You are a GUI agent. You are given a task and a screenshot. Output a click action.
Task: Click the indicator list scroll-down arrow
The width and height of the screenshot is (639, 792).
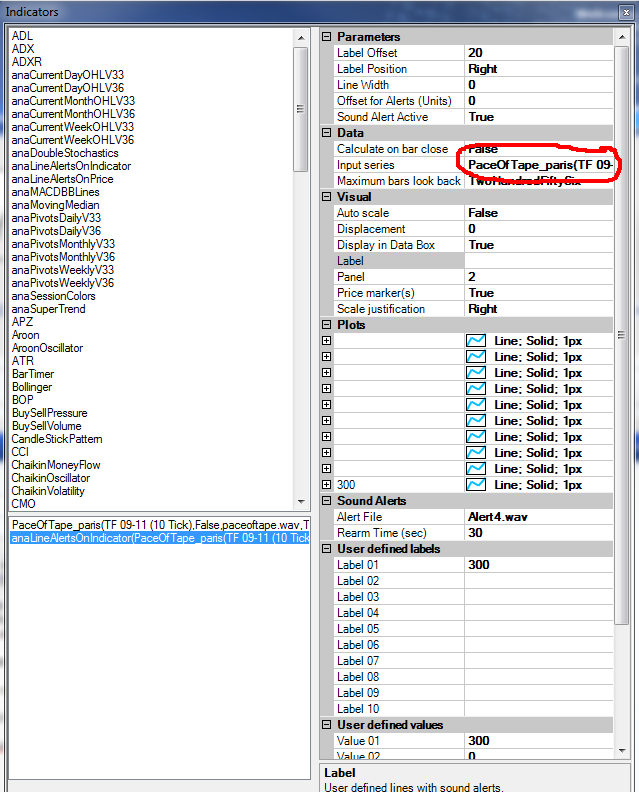[301, 502]
